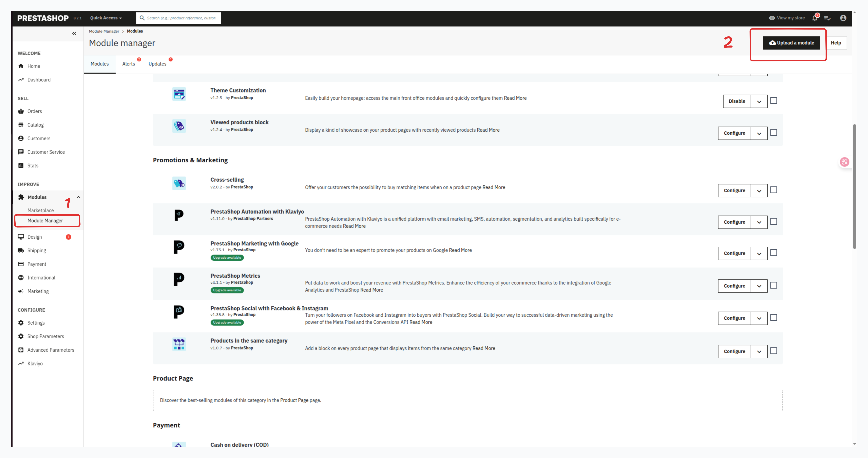Switch to the Alerts tab
Screen dimensions: 868x458
pyautogui.click(x=129, y=64)
